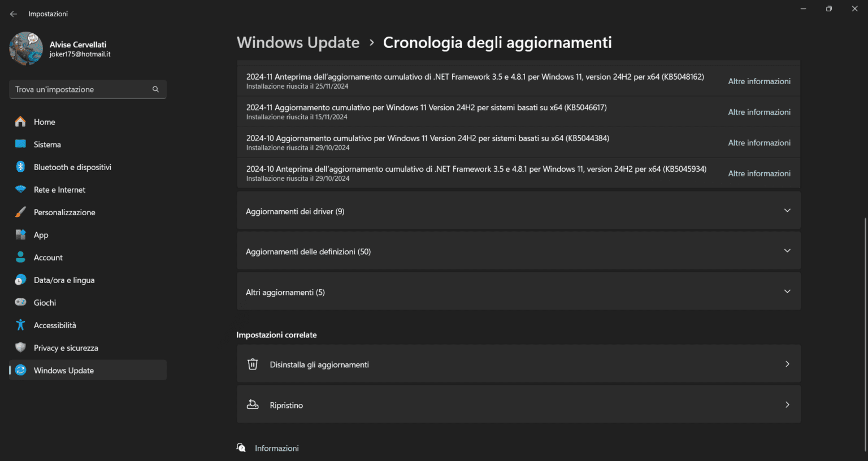Image resolution: width=868 pixels, height=461 pixels.
Task: Open Altre informazioni for KB5046617
Action: tap(759, 111)
